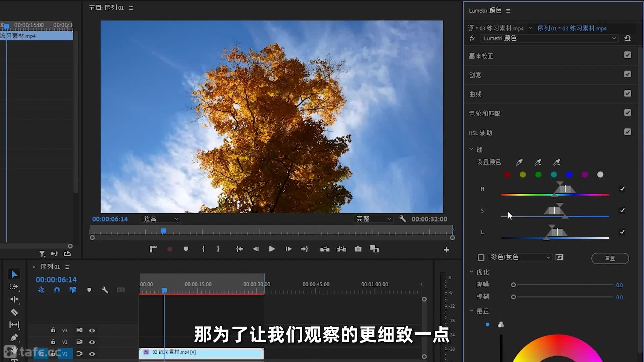The image size is (644, 362).
Task: Select the Ripple Edit tool
Action: 14,299
